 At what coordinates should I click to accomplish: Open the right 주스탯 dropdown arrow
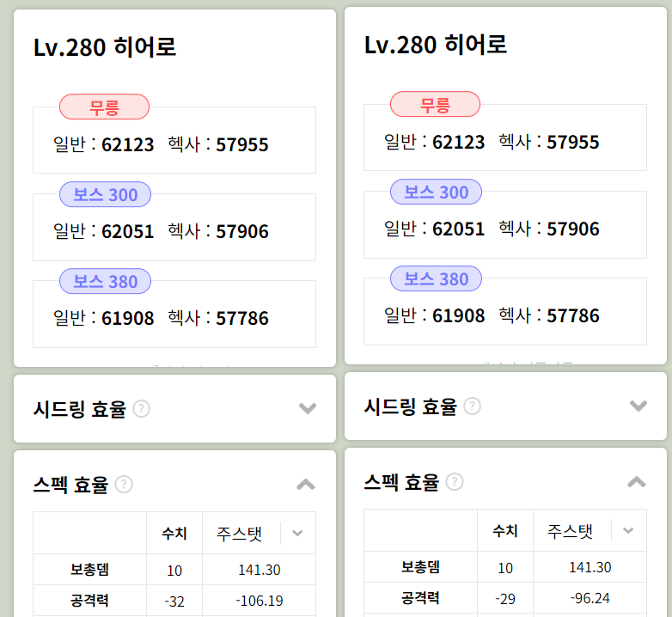(628, 531)
